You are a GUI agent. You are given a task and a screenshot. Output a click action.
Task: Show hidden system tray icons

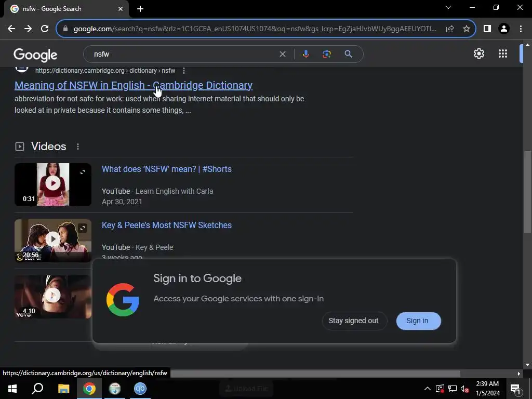428,389
